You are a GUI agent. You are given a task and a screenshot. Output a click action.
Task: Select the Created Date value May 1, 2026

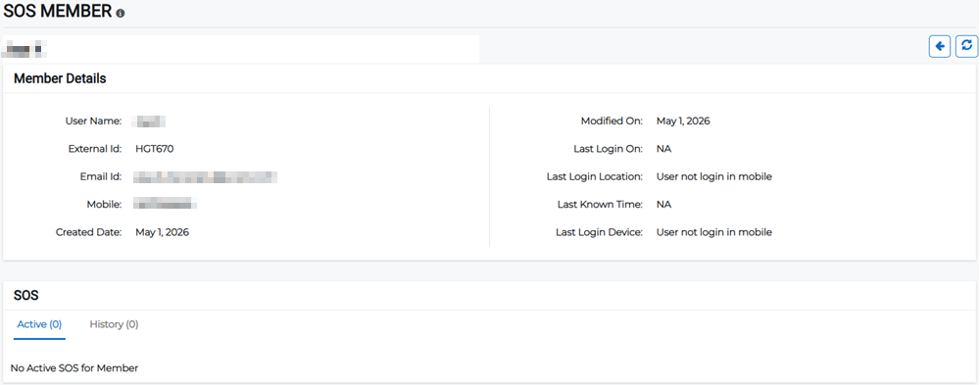[x=163, y=232]
